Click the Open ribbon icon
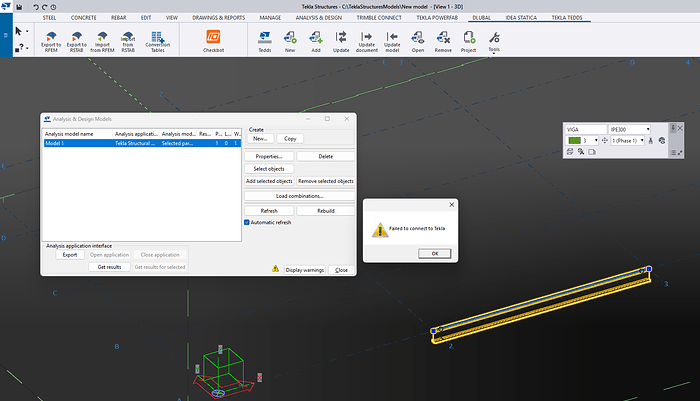This screenshot has height=401, width=700. [x=418, y=42]
